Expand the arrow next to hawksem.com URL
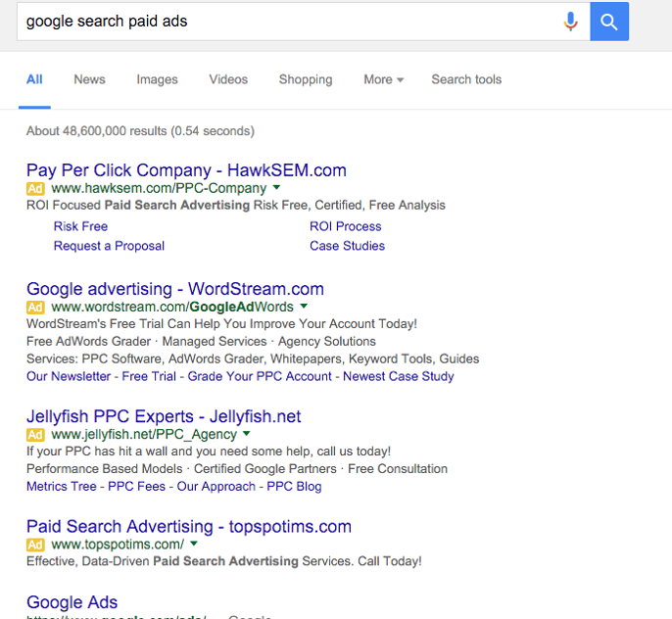Screen dimensions: 672x619 click(276, 187)
